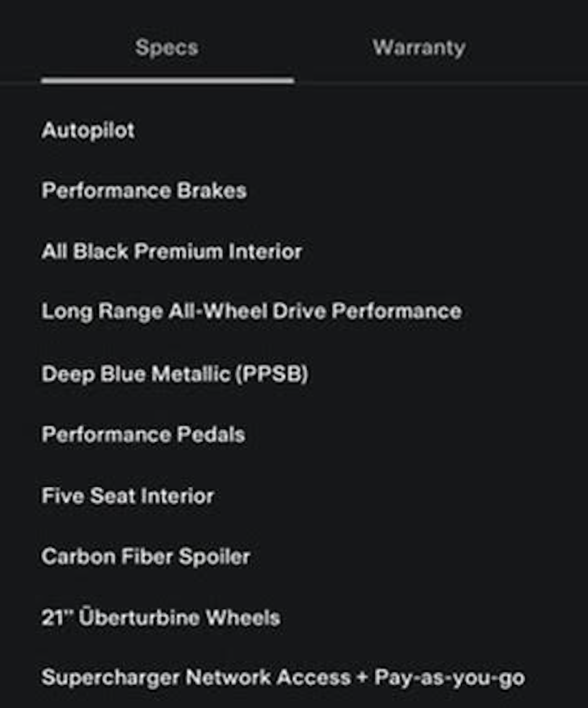This screenshot has height=708, width=588.
Task: Click the Autopilot spec item
Action: click(88, 131)
